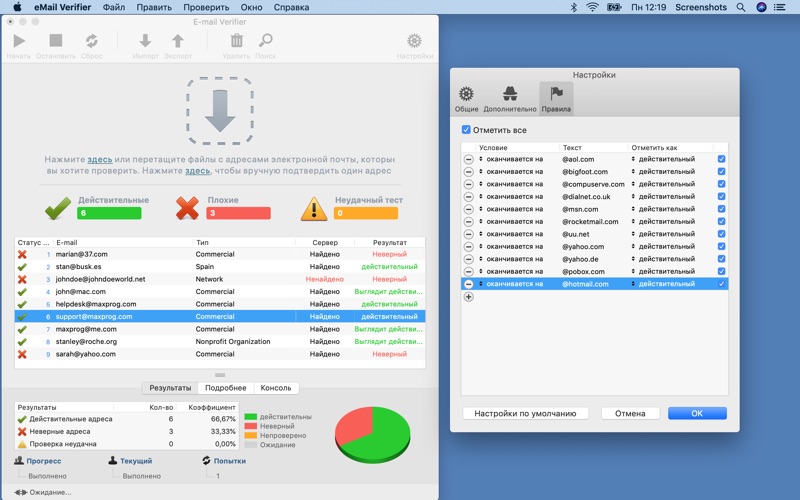Uncheck the @aol.com rule checkbox
The height and width of the screenshot is (500, 800).
point(721,159)
